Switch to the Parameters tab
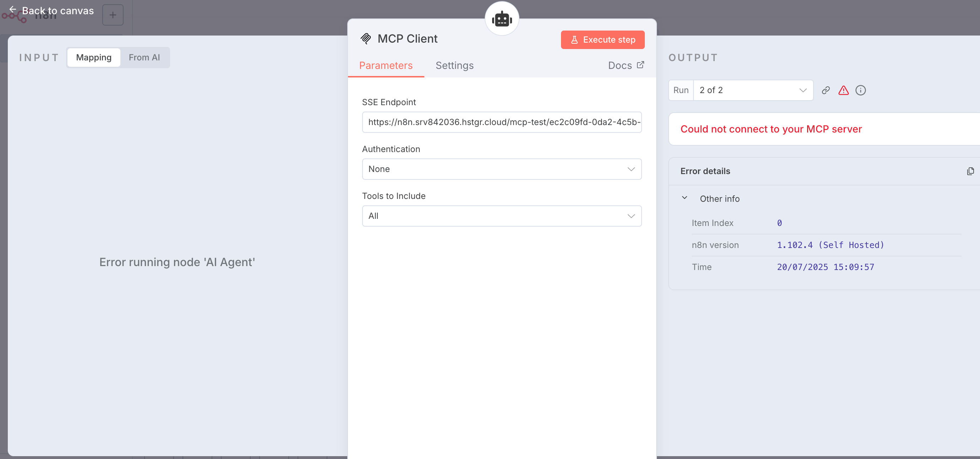The image size is (980, 459). pos(386,65)
